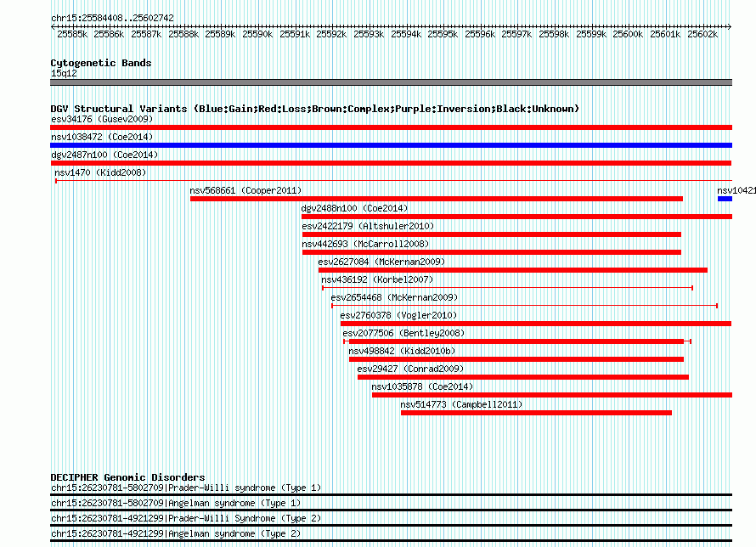
Task: Select nsv568661 (Cooper2011) label
Action: click(245, 190)
